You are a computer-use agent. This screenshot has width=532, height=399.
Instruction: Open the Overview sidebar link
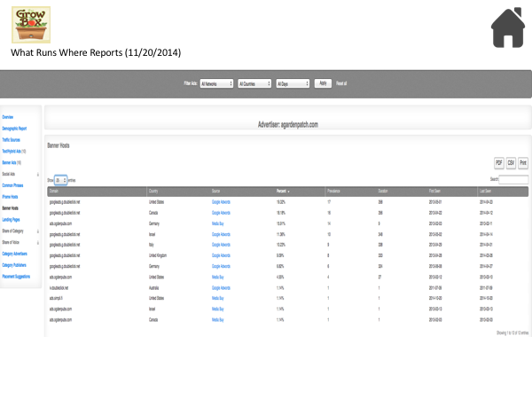[7, 117]
